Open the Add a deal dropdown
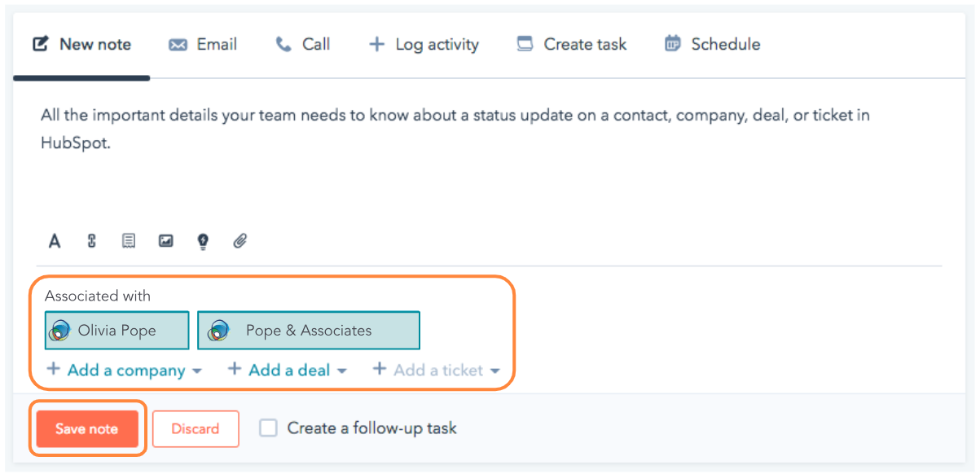 tap(287, 370)
